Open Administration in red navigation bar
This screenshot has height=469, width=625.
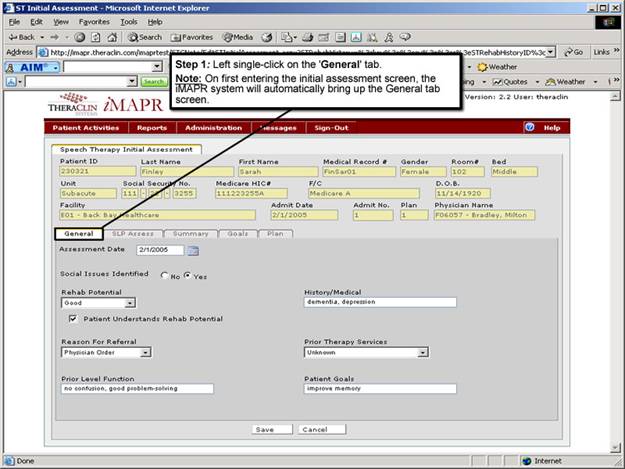[213, 128]
